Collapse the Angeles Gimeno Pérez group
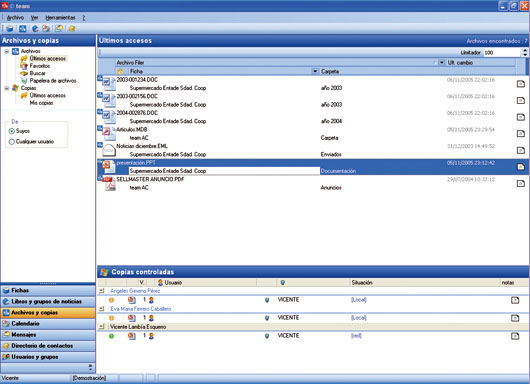Image resolution: width=530 pixels, height=384 pixels. (x=101, y=291)
